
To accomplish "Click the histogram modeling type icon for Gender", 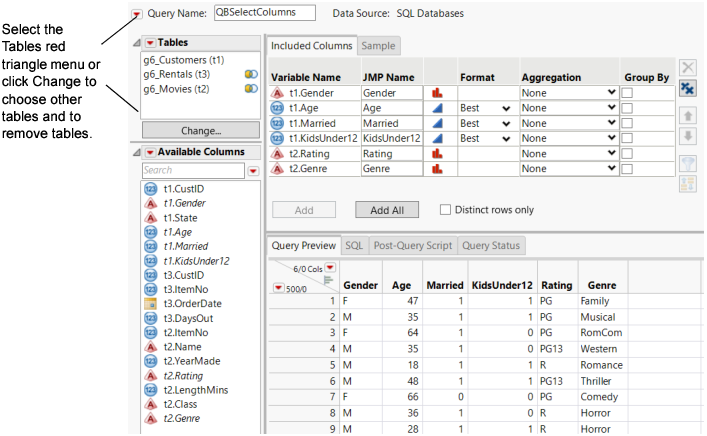I will (x=437, y=92).
